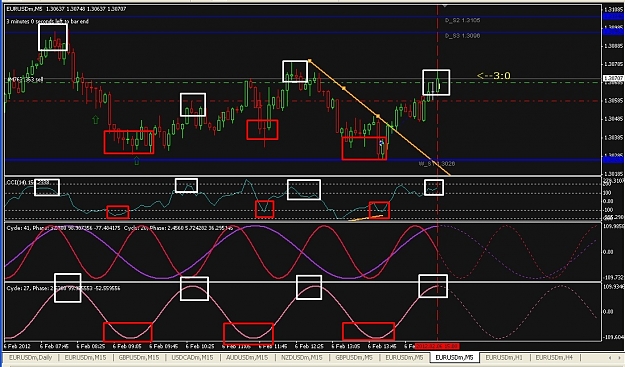Switch to the EURUSDm,H1 chart tab

pyautogui.click(x=504, y=357)
